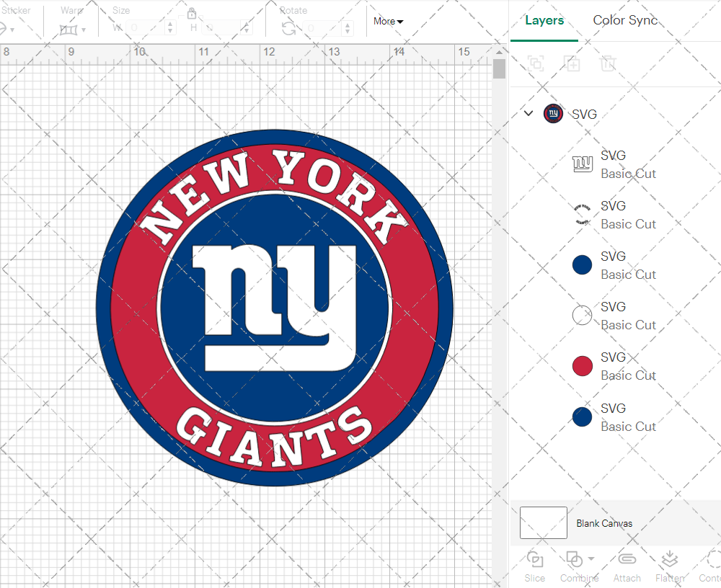Screen dimensions: 721x588
Task: Select the New York Giants text layer thumbnail
Action: 582,215
